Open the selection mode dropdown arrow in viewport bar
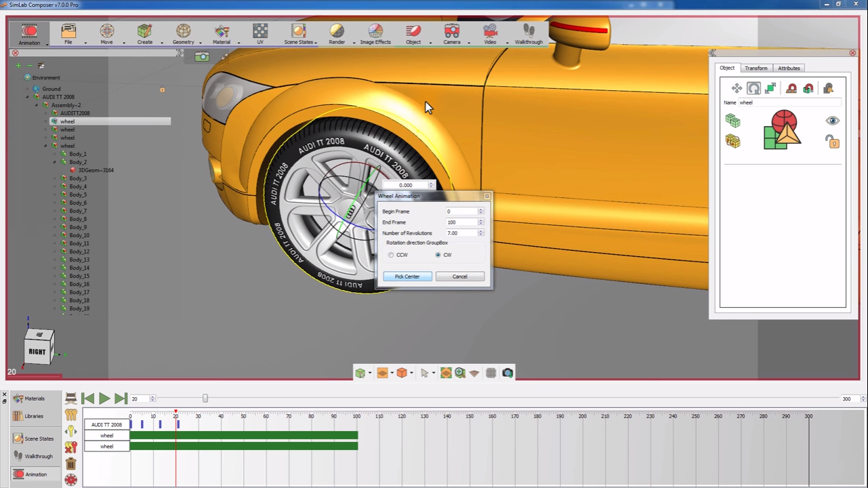 click(432, 373)
